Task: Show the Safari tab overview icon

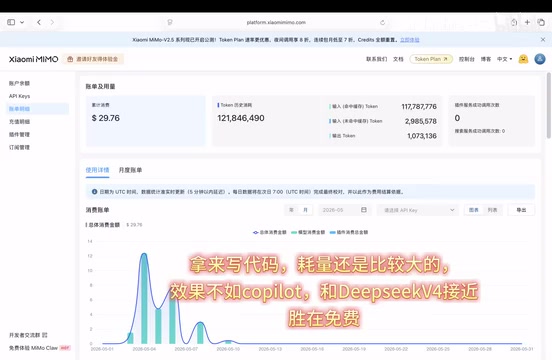Action: click(x=541, y=22)
